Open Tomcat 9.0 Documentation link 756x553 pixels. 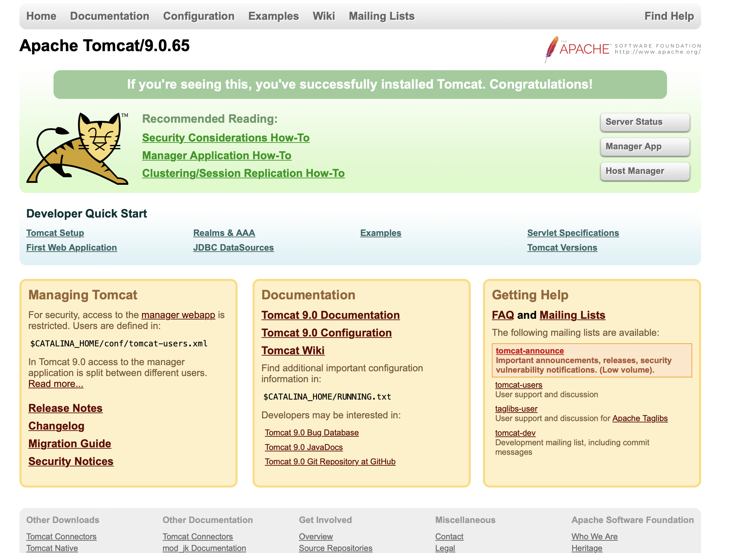click(x=331, y=315)
